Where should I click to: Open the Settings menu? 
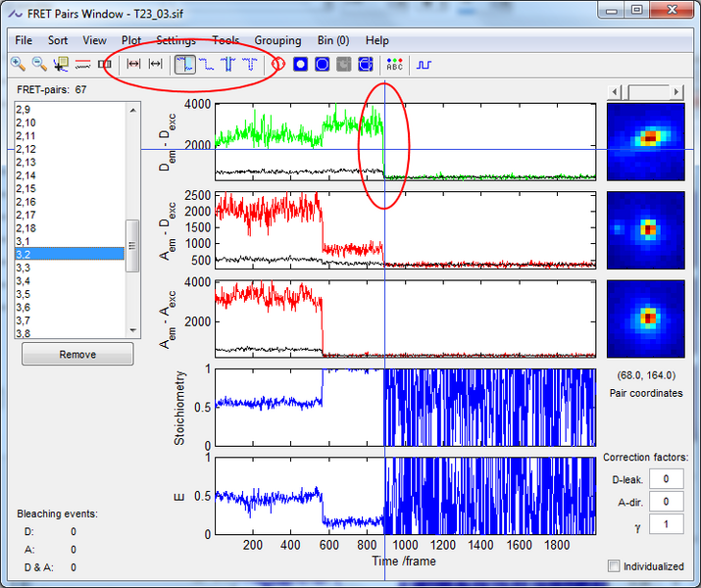(x=175, y=40)
